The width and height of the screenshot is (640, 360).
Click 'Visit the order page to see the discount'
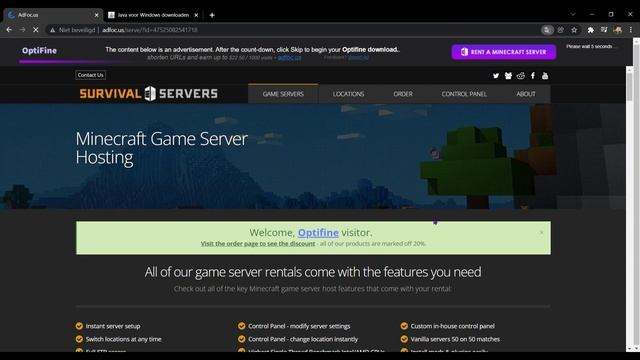(258, 244)
